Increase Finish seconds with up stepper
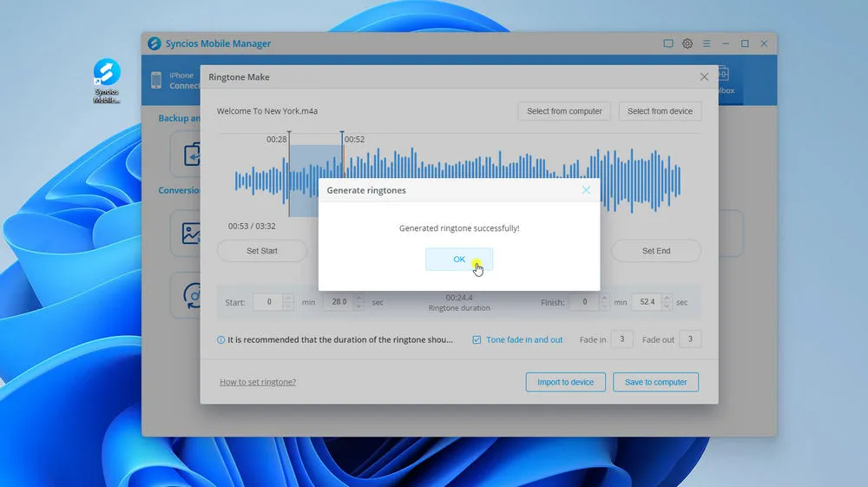The height and width of the screenshot is (487, 868). [667, 298]
